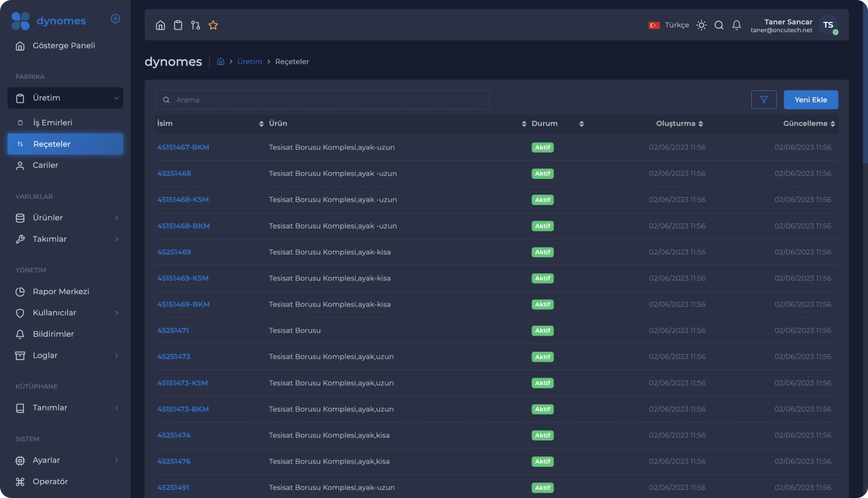
Task: Click the Loglar archive icon
Action: tap(20, 355)
